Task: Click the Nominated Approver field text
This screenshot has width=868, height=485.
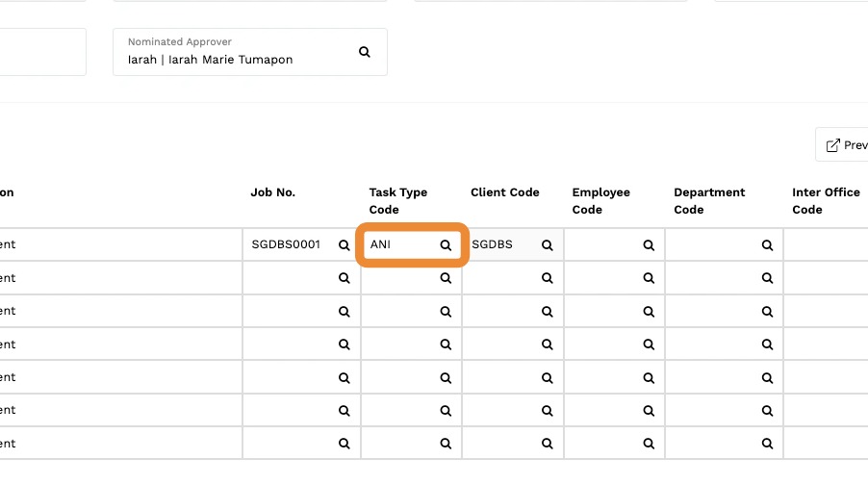Action: point(211,60)
